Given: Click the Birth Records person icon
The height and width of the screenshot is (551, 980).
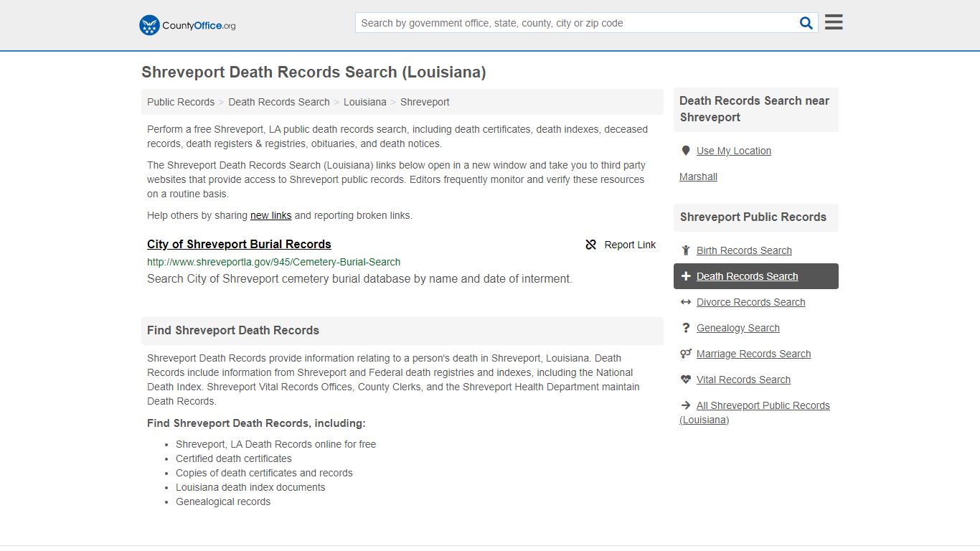Looking at the screenshot, I should point(686,250).
